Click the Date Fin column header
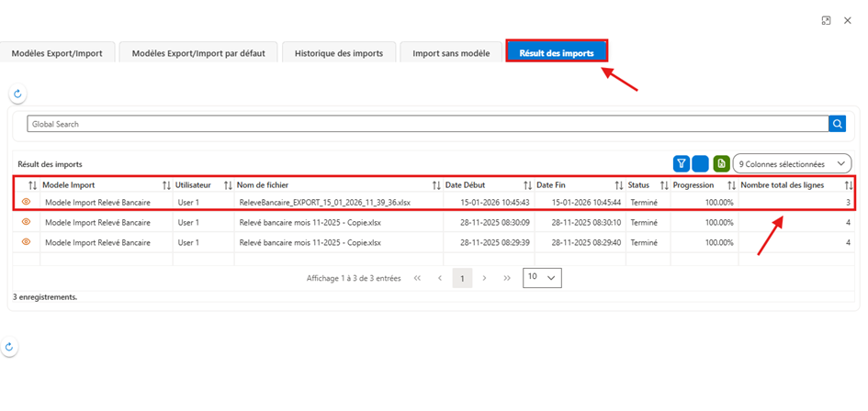Image resolution: width=868 pixels, height=411 pixels. tap(551, 184)
